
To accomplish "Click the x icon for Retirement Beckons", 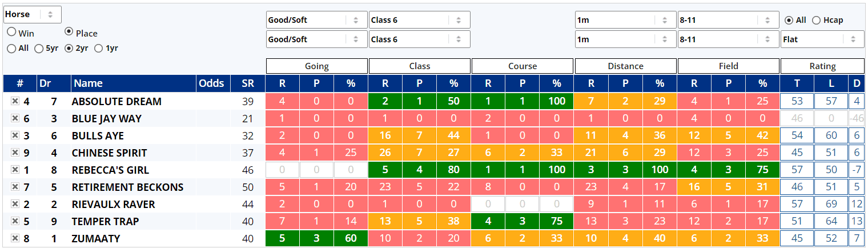I will pos(15,187).
